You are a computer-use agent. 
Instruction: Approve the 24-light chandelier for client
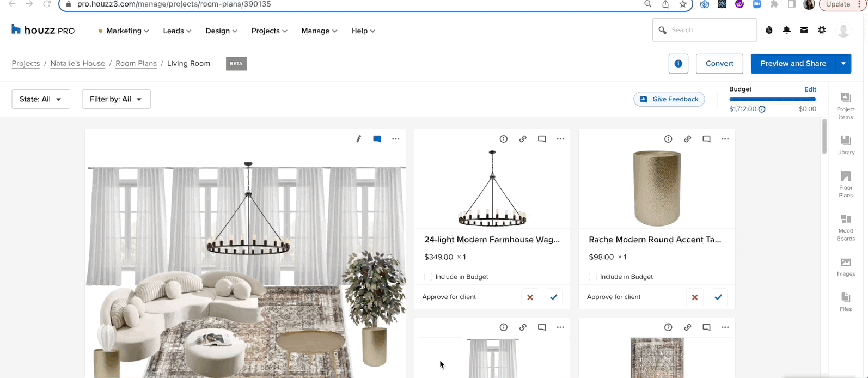pyautogui.click(x=554, y=297)
